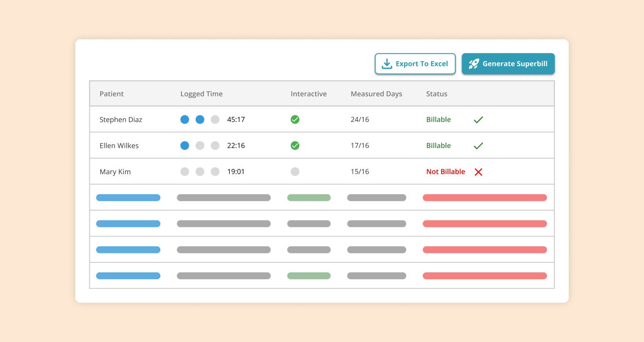
Task: Click Stephen Diaz's second blue time dot
Action: click(200, 119)
